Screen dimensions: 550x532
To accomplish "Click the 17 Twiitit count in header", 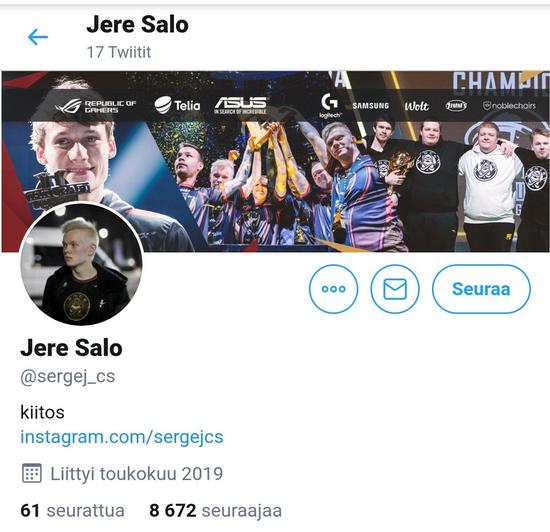I will [119, 52].
